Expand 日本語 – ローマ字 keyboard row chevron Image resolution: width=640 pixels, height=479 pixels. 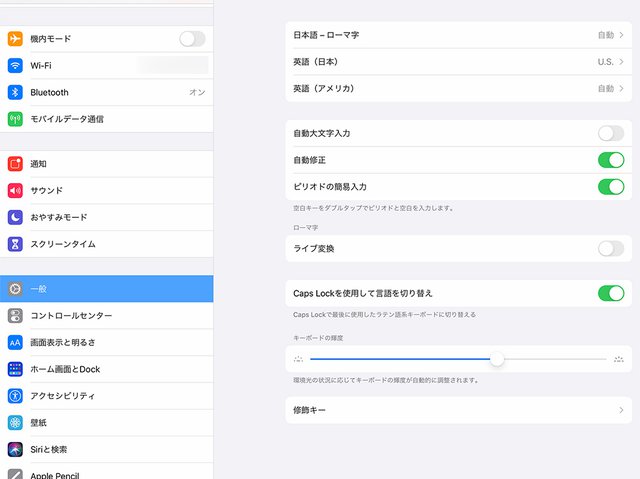[621, 35]
